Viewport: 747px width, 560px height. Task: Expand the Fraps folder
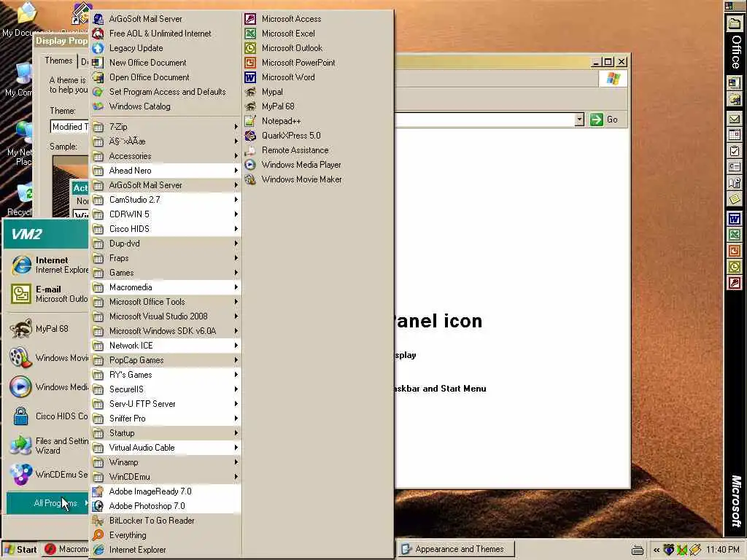[x=166, y=258]
